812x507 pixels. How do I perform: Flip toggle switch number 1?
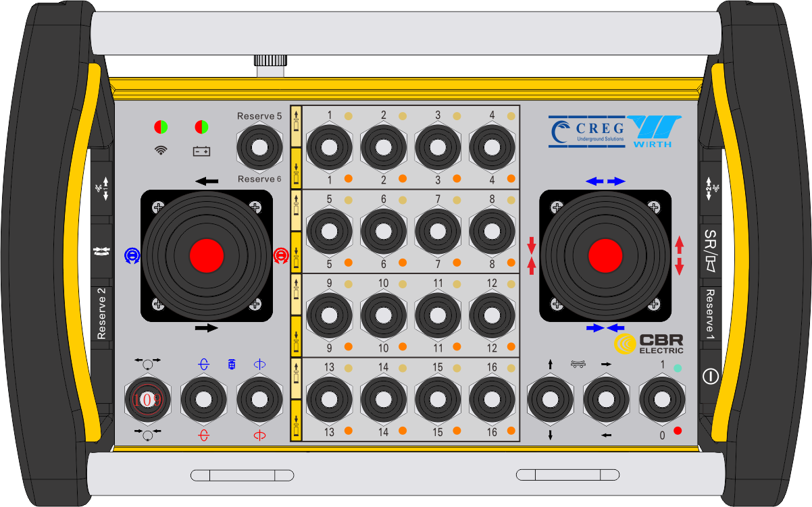click(330, 147)
